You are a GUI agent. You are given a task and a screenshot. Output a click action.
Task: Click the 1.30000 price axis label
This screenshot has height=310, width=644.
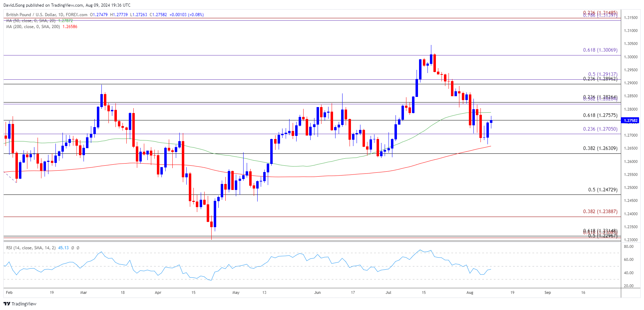click(x=631, y=57)
